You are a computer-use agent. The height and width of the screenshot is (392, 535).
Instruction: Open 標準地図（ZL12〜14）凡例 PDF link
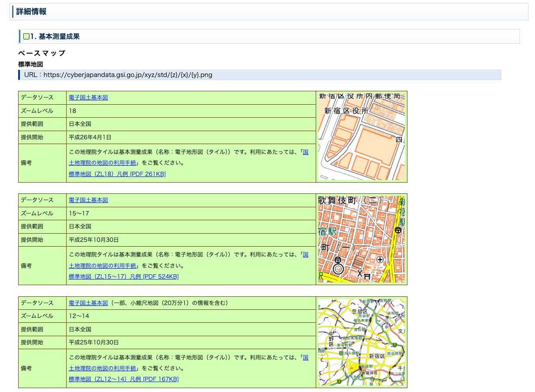pyautogui.click(x=124, y=379)
